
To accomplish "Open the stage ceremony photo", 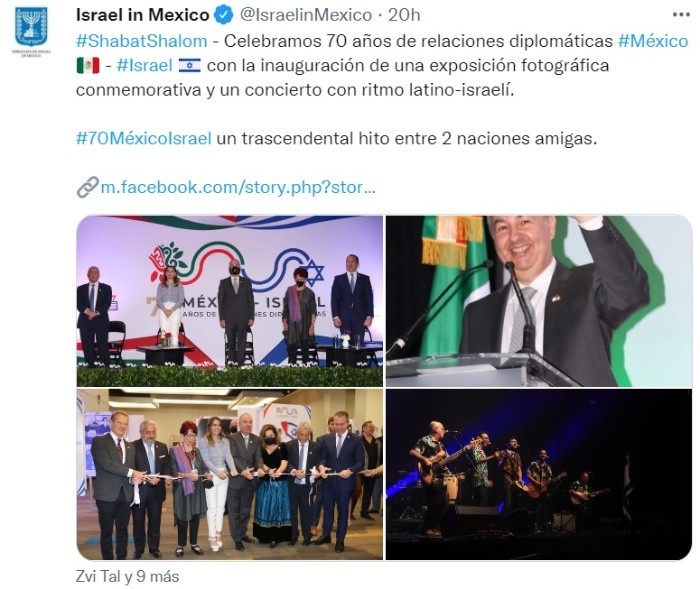I will point(230,301).
